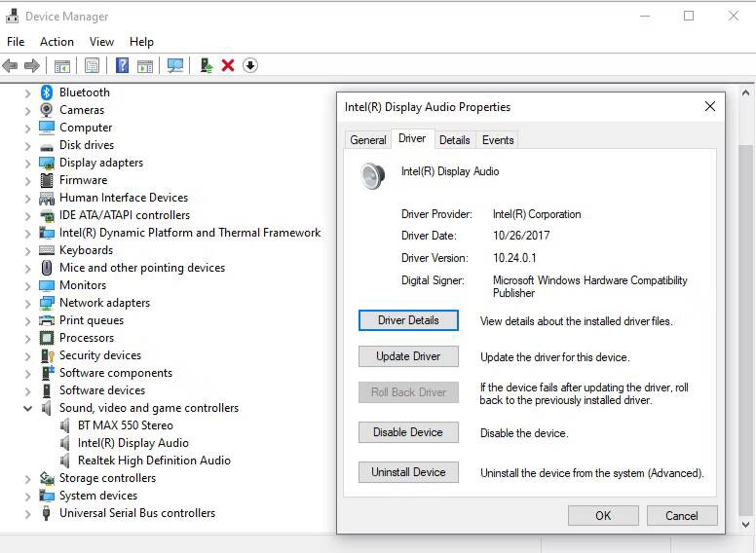Click the down-arrow Disable device toolbar icon
The height and width of the screenshot is (553, 756).
(250, 65)
